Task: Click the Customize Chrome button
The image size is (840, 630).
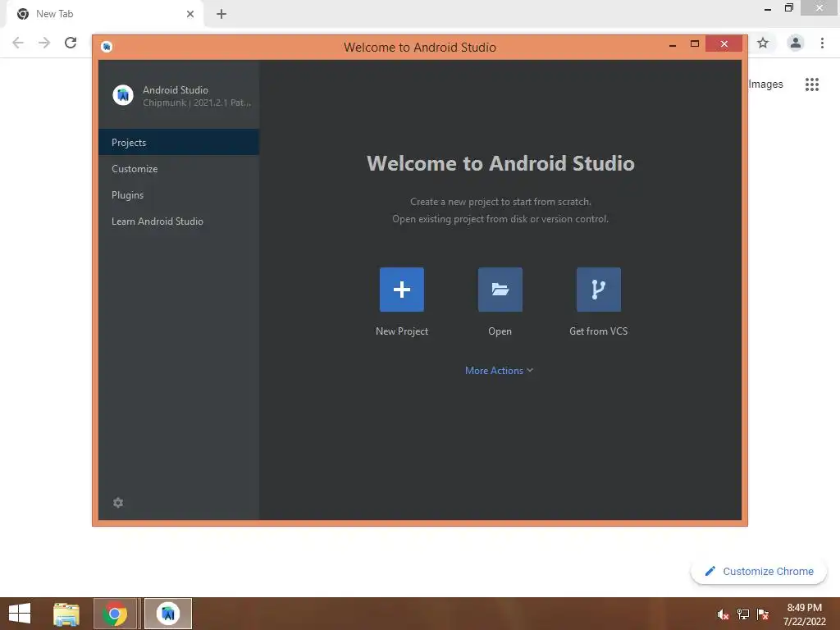Action: point(759,571)
